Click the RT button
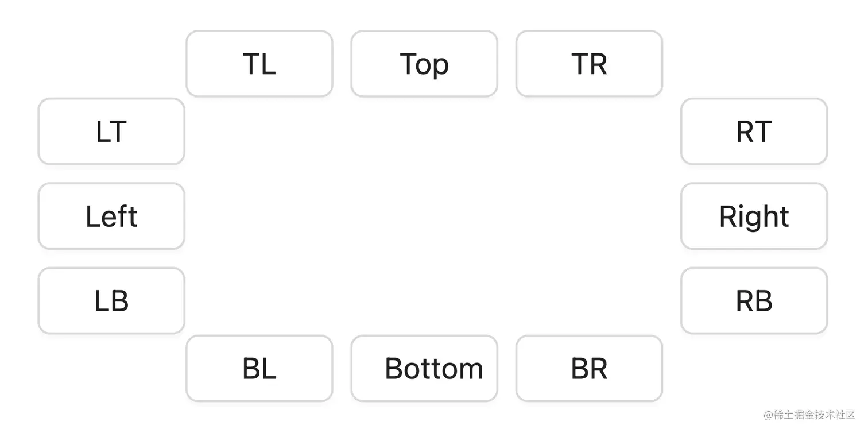 [x=754, y=132]
